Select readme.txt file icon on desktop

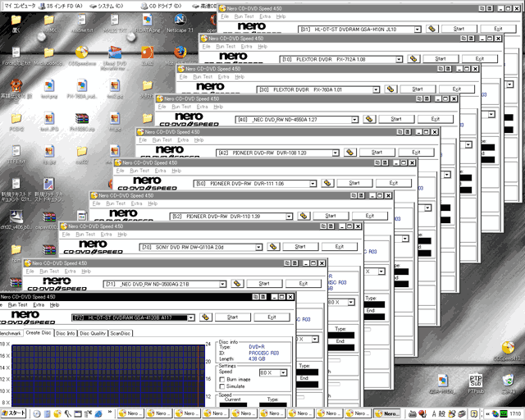(82, 23)
